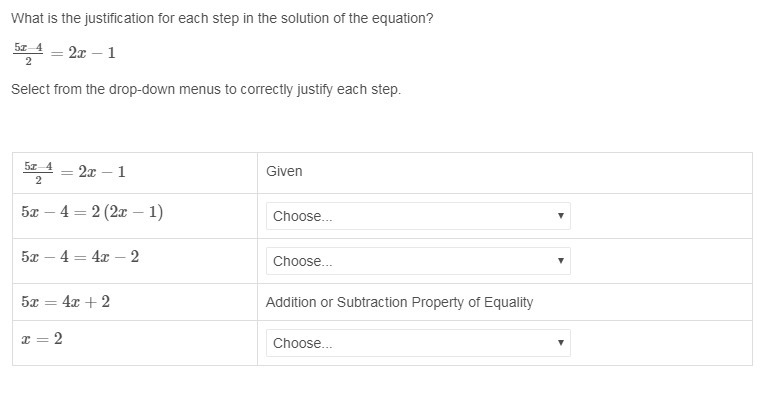Click the Choose... label in the third table row
Screen dimensions: 762x398
coord(303,261)
